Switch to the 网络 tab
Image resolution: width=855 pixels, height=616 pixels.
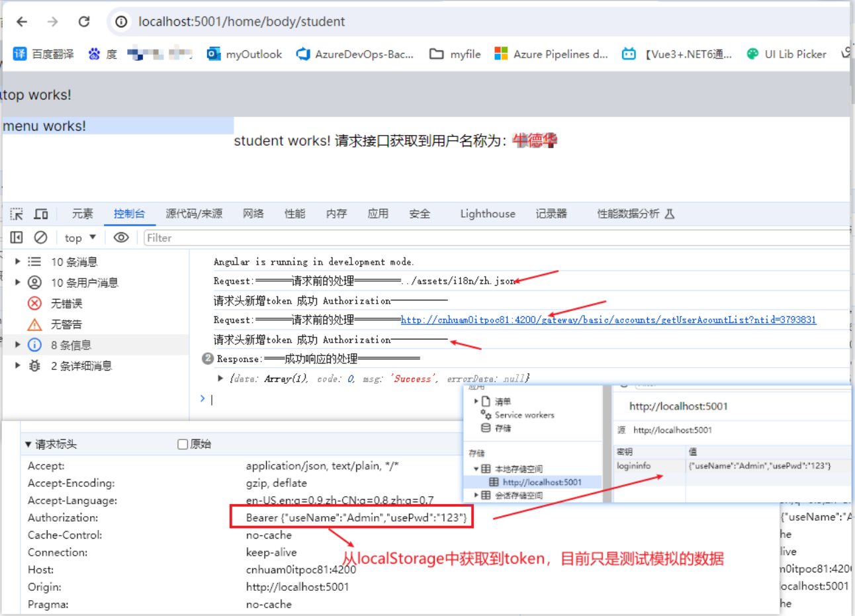click(x=253, y=214)
